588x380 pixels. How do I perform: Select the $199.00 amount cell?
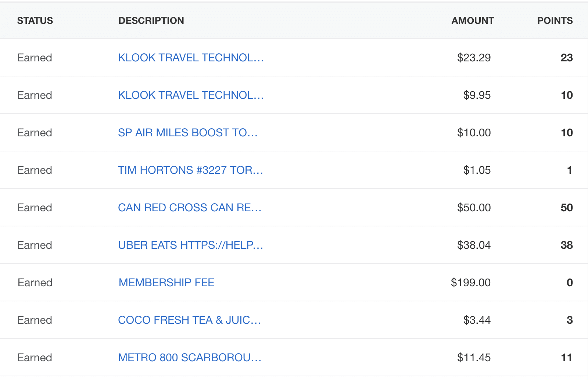click(470, 283)
